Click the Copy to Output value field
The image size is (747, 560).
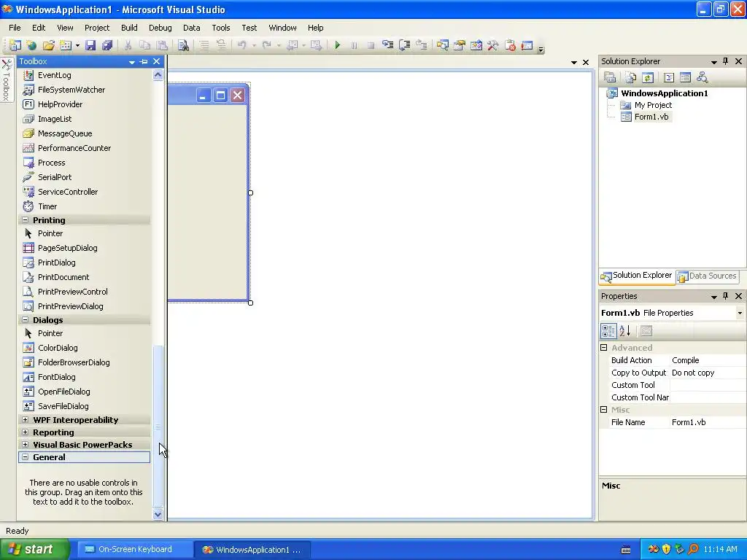click(708, 373)
